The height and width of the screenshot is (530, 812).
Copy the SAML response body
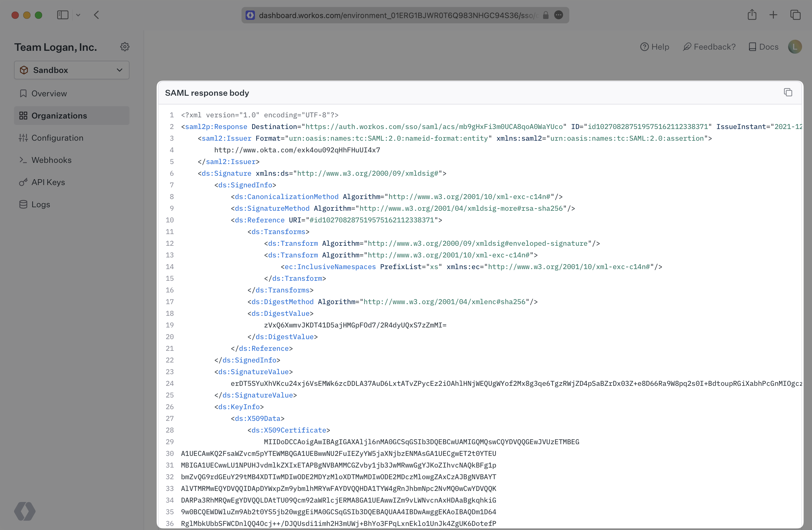(x=788, y=92)
